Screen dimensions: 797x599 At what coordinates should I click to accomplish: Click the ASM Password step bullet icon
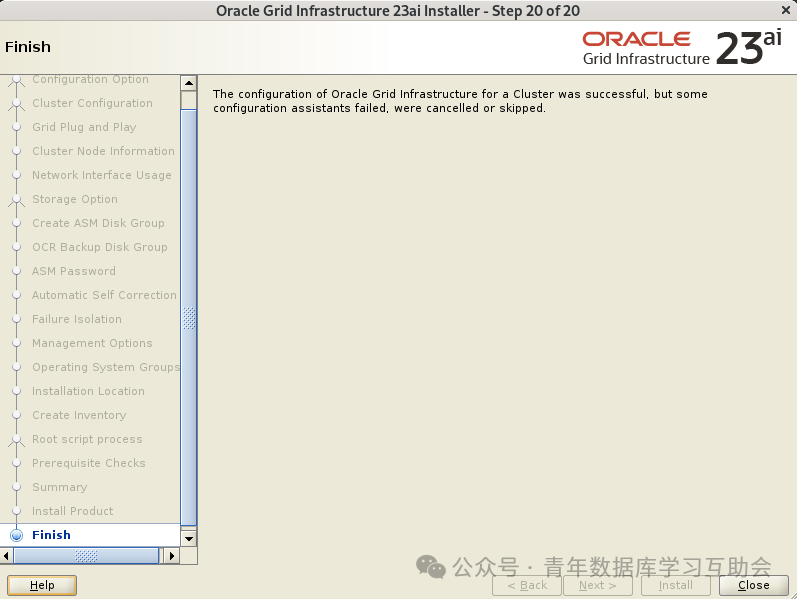pyautogui.click(x=16, y=271)
